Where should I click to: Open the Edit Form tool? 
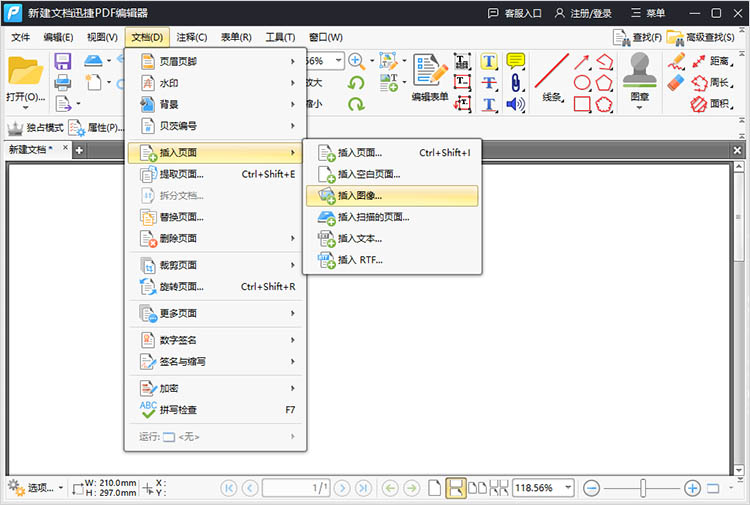tap(430, 77)
